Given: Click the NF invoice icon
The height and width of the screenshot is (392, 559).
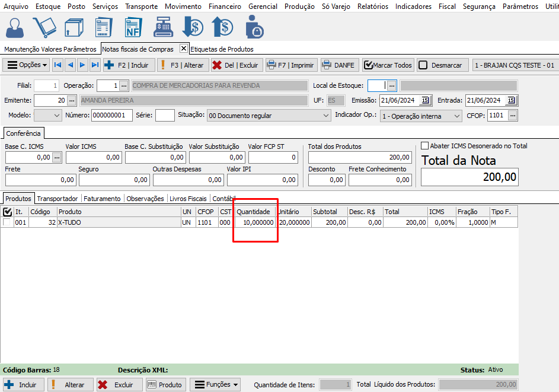Looking at the screenshot, I should (133, 27).
